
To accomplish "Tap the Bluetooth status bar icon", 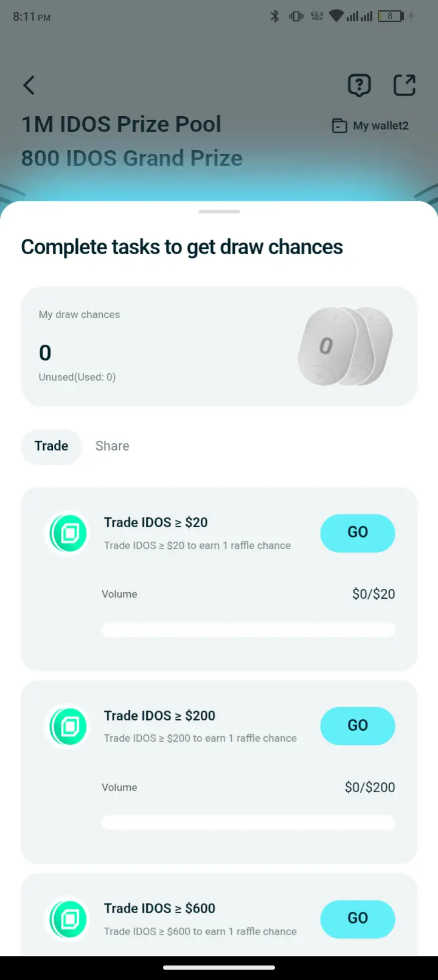I will [274, 16].
